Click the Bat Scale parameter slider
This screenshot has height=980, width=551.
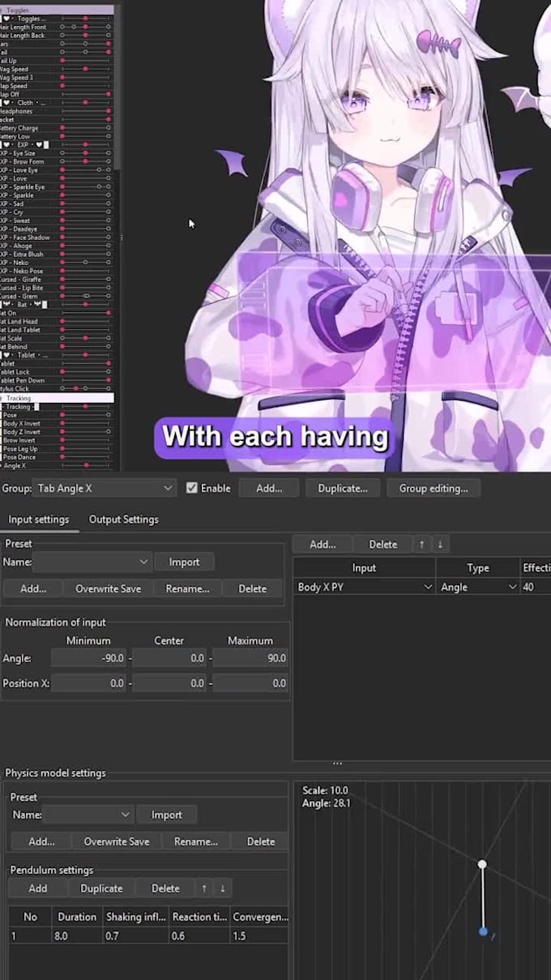[85, 338]
